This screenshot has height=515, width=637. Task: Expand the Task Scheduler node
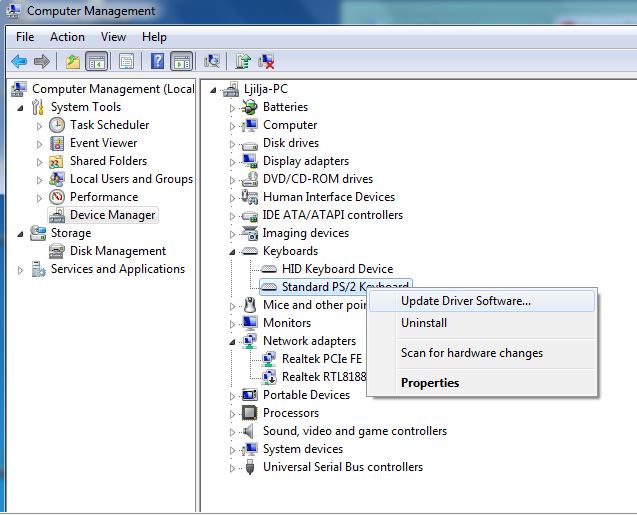click(40, 126)
